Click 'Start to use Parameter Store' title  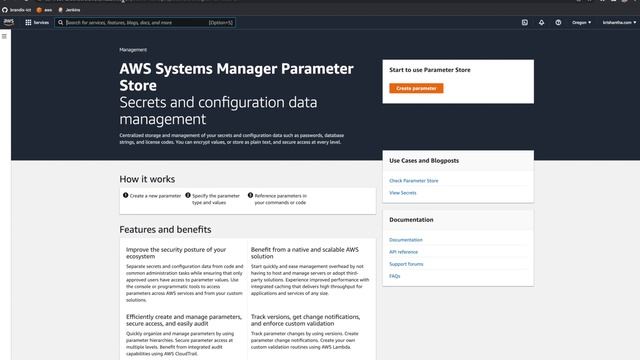(x=429, y=70)
